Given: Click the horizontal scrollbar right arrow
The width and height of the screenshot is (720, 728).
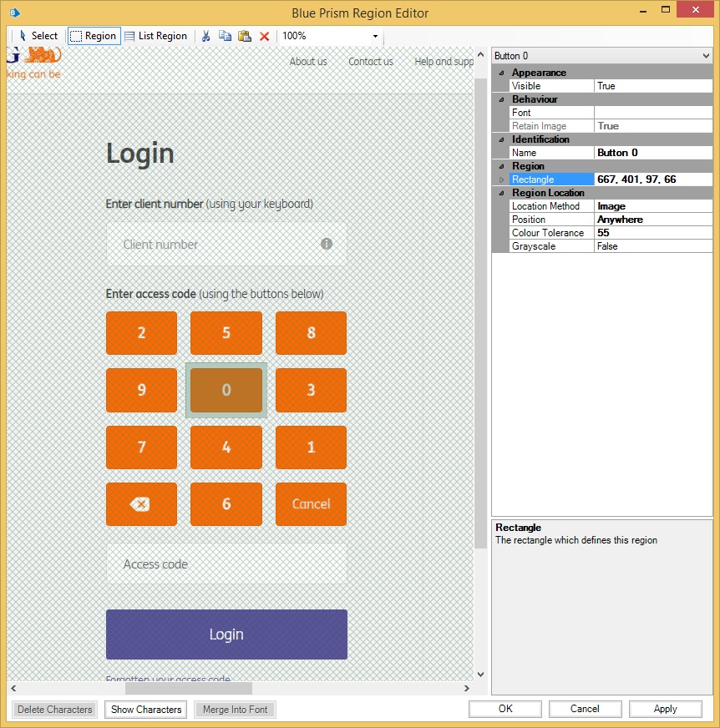Looking at the screenshot, I should point(466,689).
